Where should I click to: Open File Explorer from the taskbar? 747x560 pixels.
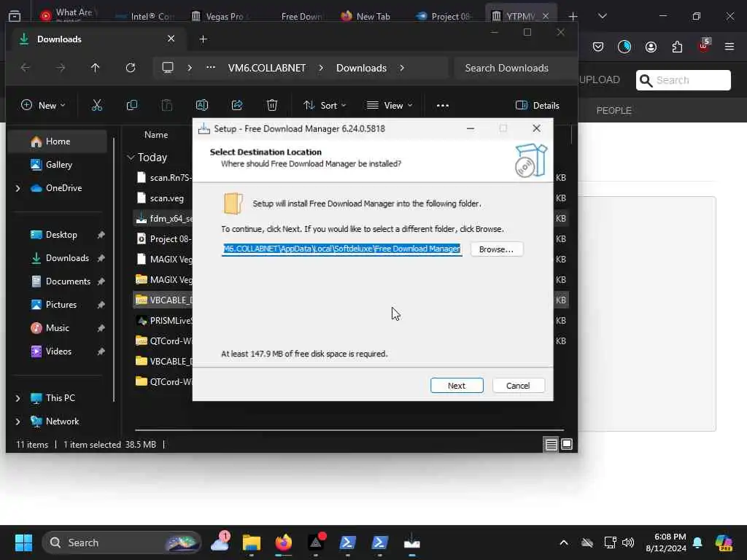(252, 542)
